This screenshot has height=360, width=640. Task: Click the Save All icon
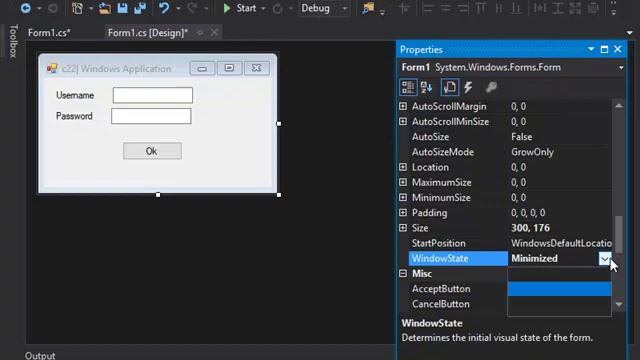click(140, 8)
